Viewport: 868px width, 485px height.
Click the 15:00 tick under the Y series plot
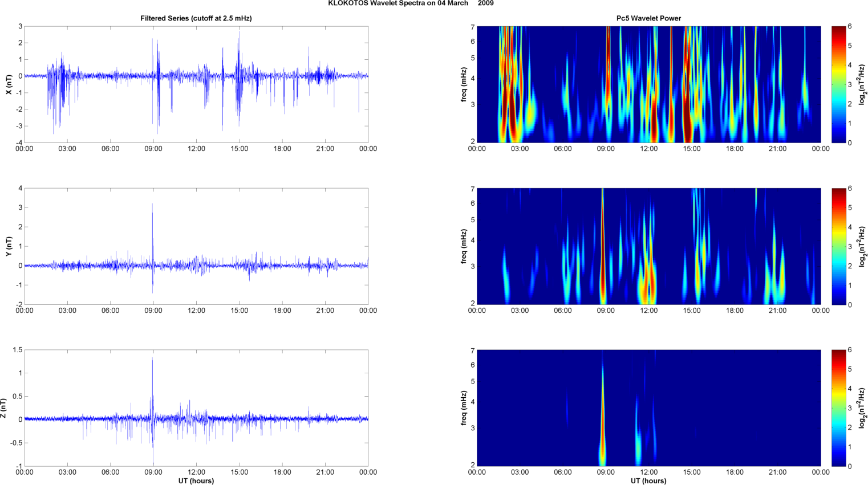coord(240,311)
